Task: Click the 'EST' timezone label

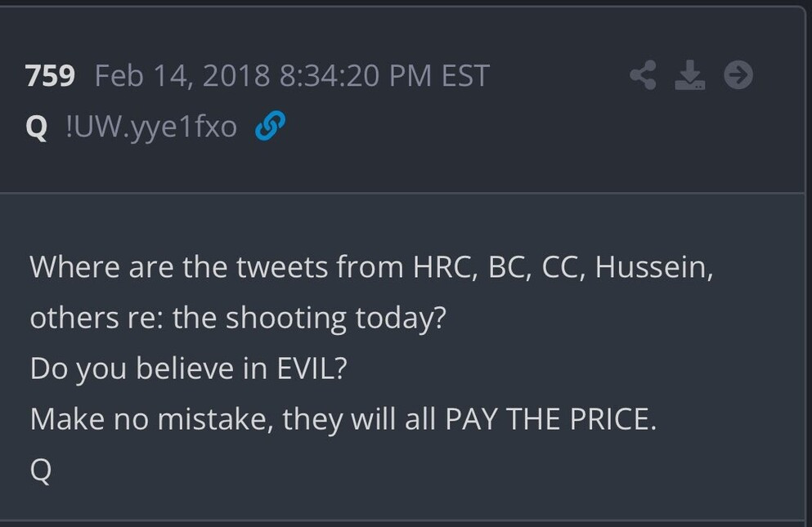Action: 464,76
